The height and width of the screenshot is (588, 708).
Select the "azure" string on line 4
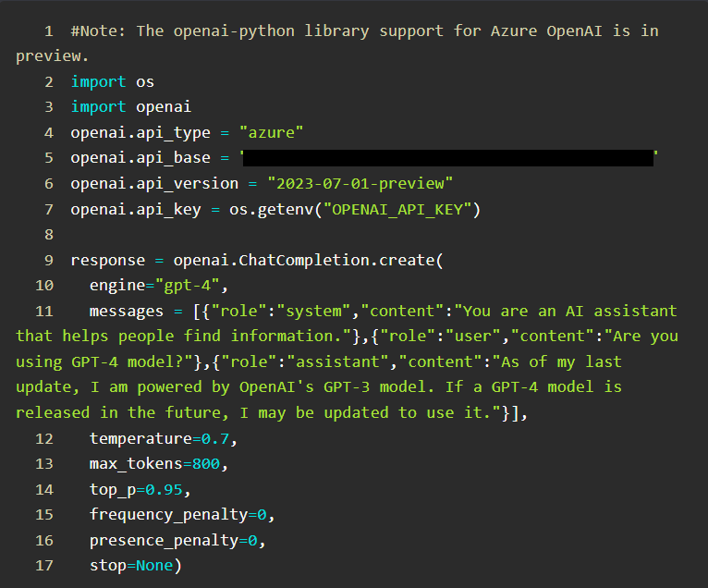[x=271, y=133]
